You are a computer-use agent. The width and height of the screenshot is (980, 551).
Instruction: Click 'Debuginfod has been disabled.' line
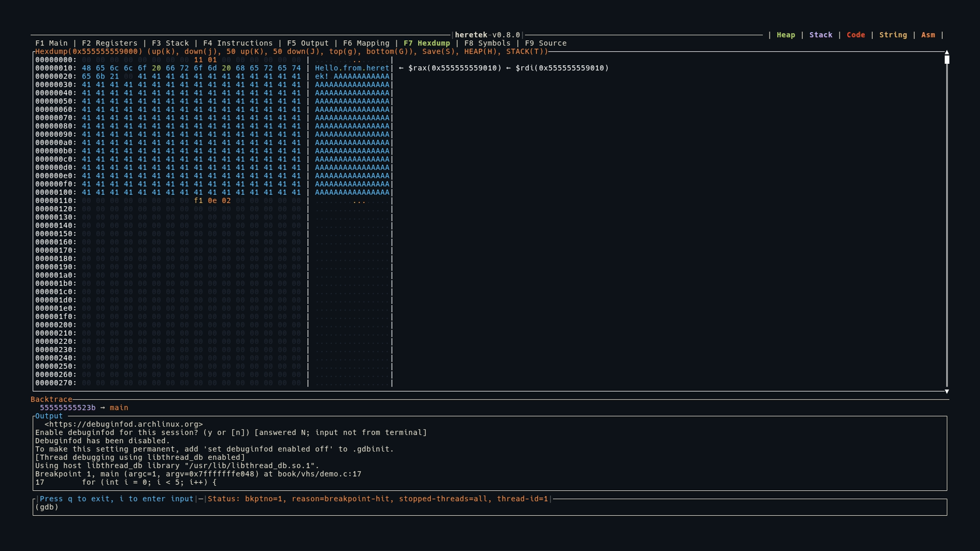coord(103,441)
